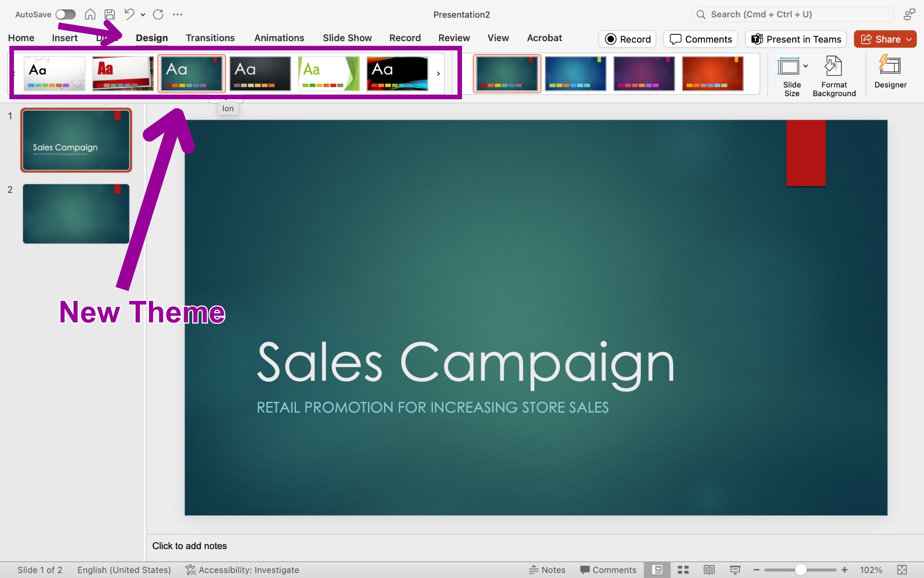This screenshot has height=578, width=924.
Task: Switch to Reading View icon
Action: 709,570
